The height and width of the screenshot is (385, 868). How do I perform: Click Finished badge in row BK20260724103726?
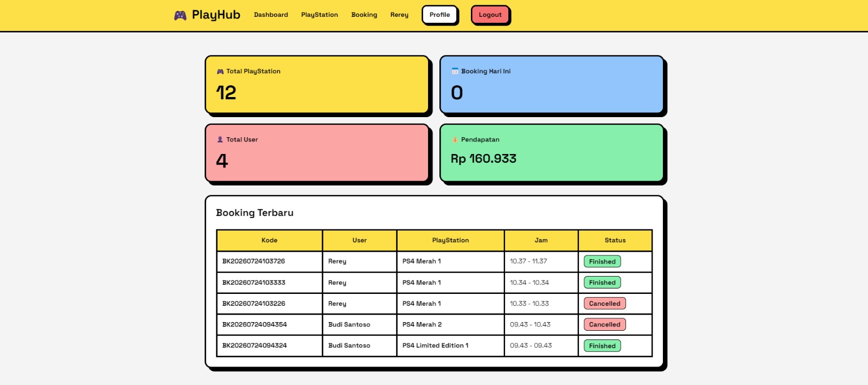pos(602,261)
